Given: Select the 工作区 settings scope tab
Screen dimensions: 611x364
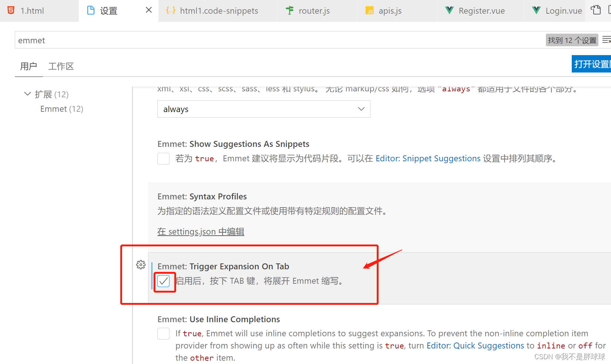Looking at the screenshot, I should pos(61,66).
